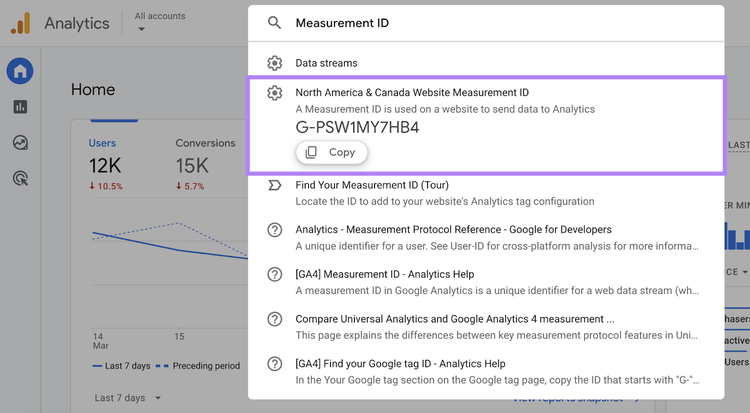Open Explore from the sidebar
Screen dimensions: 750x413
[20, 143]
